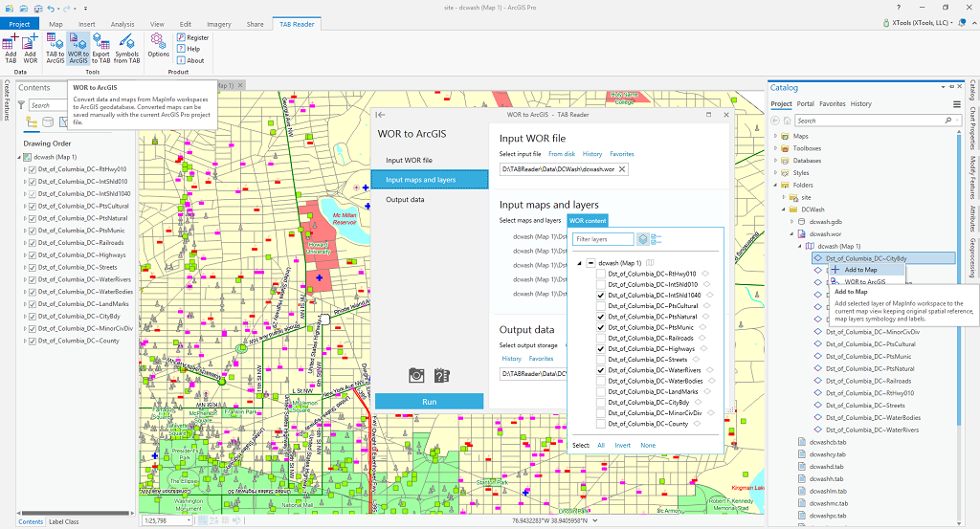Uncheck Dst_of_Columbia_DC~WaterRivers in WOR content
The image size is (980, 529).
pyautogui.click(x=601, y=370)
